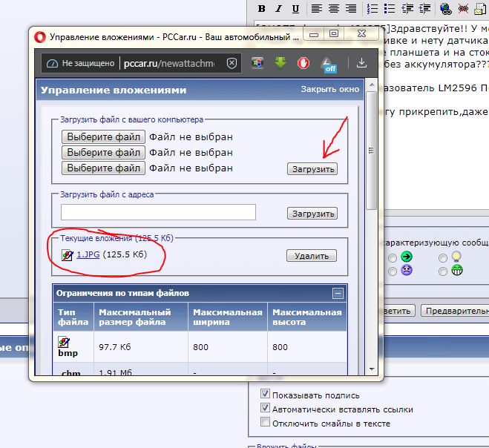Image resolution: width=489 pixels, height=448 pixels.
Task: Toggle 'Автоматически вставлять ссылки' checkbox
Action: (266, 409)
